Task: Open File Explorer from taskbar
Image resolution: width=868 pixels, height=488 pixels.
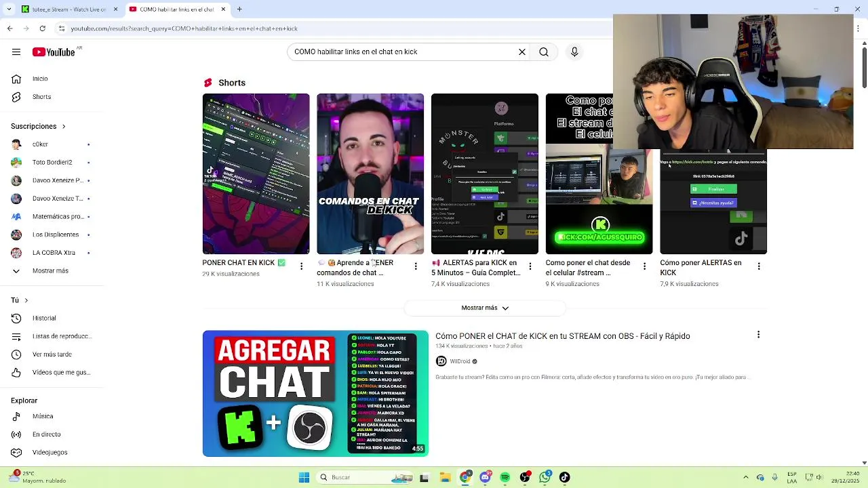Action: pyautogui.click(x=445, y=477)
